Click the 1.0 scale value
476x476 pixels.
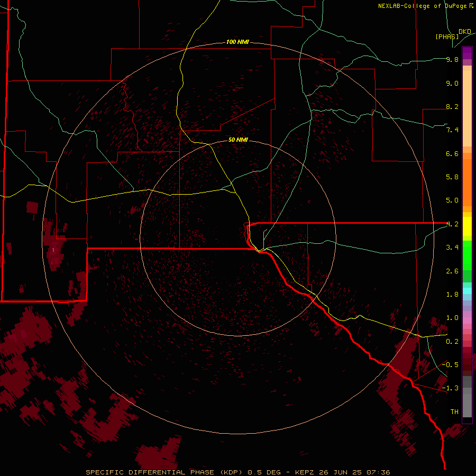tap(452, 318)
